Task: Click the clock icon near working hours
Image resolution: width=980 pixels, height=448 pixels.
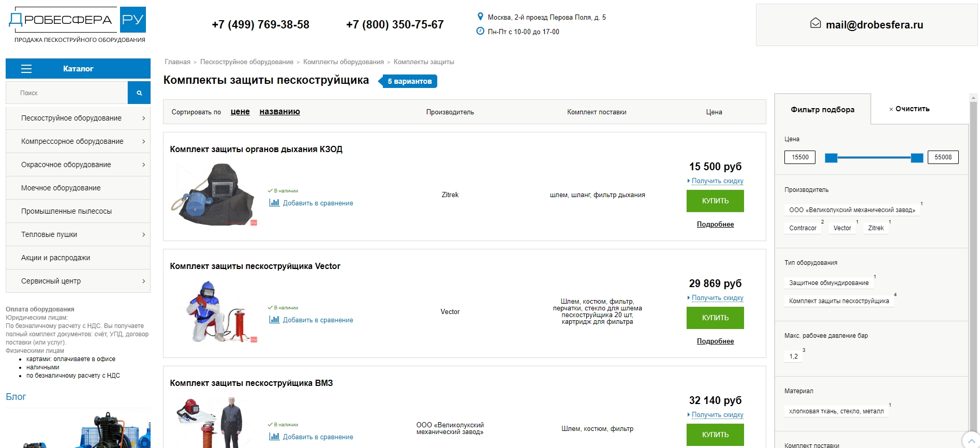Action: (x=480, y=31)
